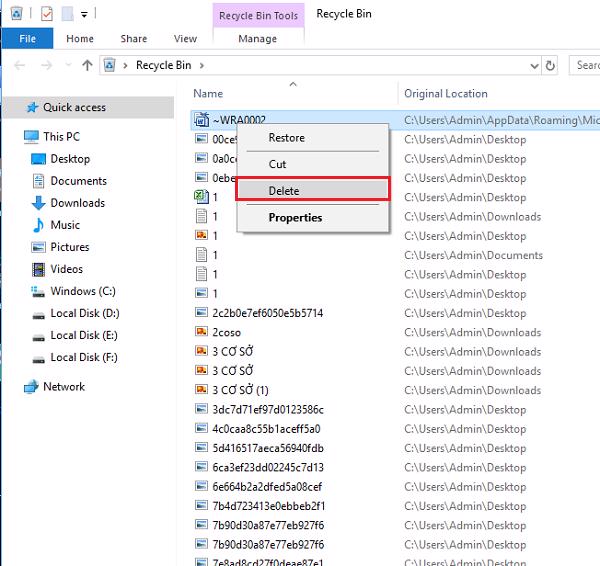Image resolution: width=600 pixels, height=566 pixels.
Task: Click the Recycle Bin icon in address bar
Action: tap(109, 65)
